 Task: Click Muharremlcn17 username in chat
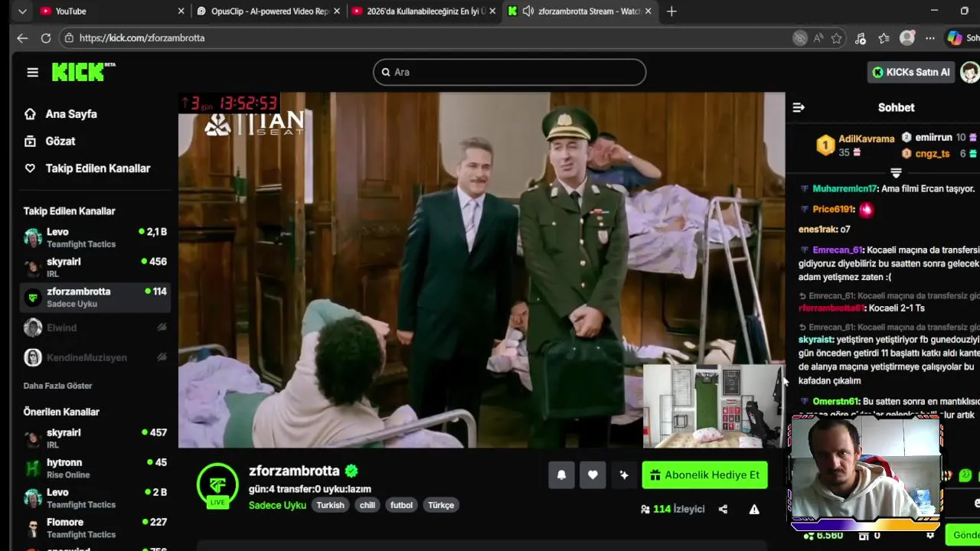pos(844,188)
